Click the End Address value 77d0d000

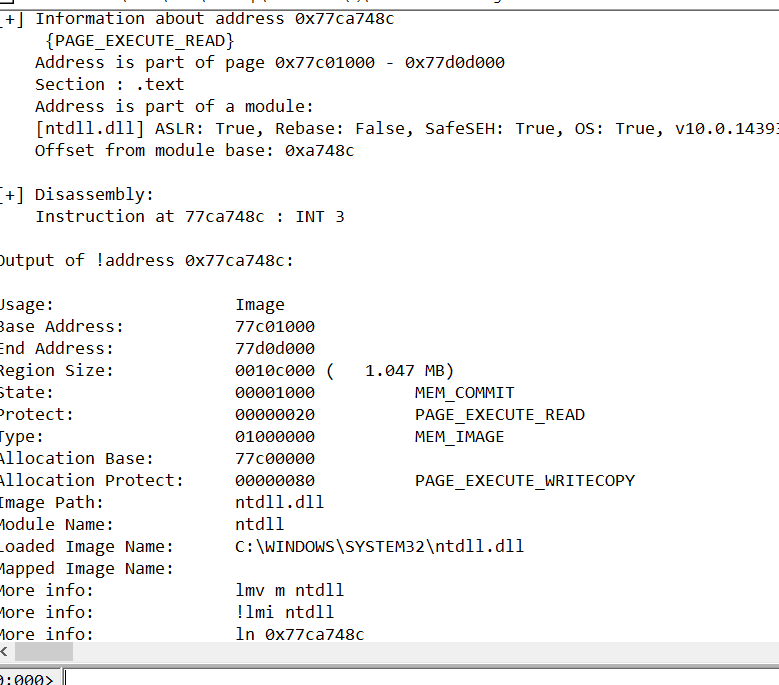[274, 348]
